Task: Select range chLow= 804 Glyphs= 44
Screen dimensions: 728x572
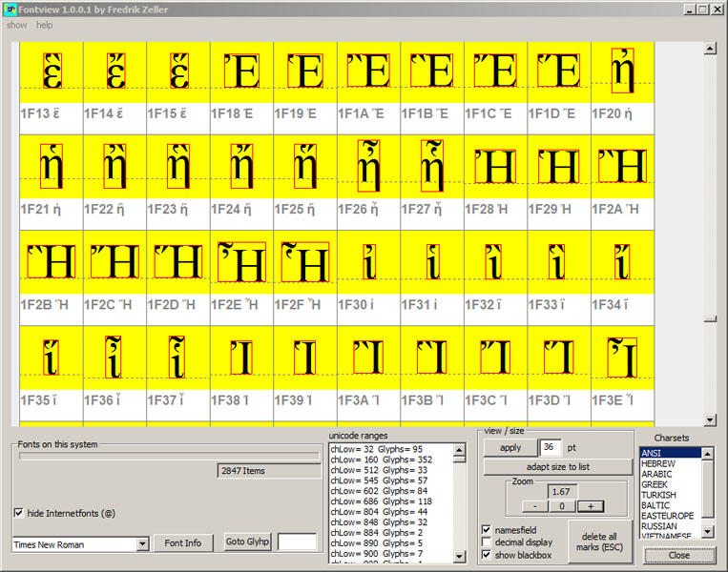Action: pos(391,512)
